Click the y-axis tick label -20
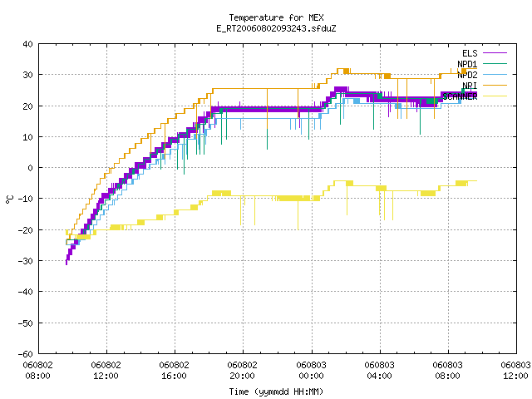 pyautogui.click(x=26, y=230)
